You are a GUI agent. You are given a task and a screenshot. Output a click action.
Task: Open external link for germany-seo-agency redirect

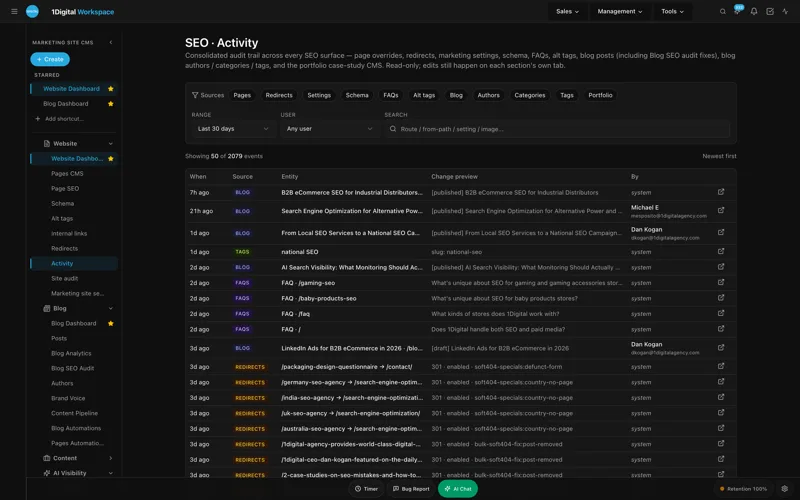721,382
